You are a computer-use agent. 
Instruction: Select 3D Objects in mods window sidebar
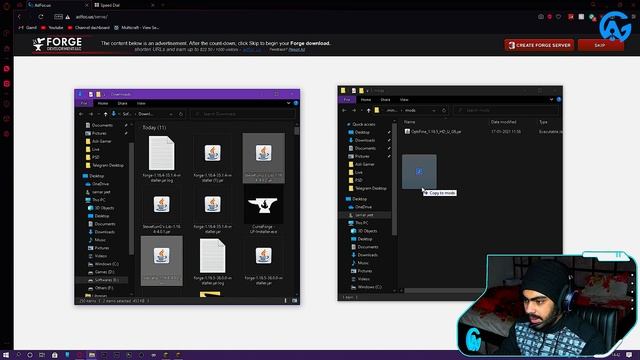[x=364, y=231]
